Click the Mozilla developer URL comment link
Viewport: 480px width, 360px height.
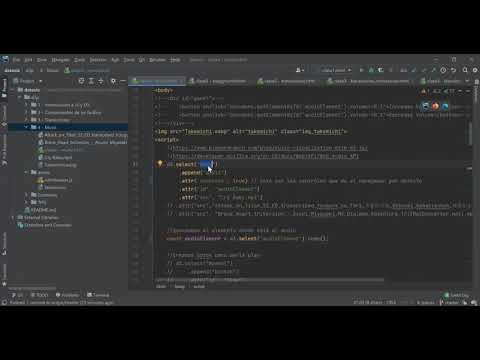[266, 156]
